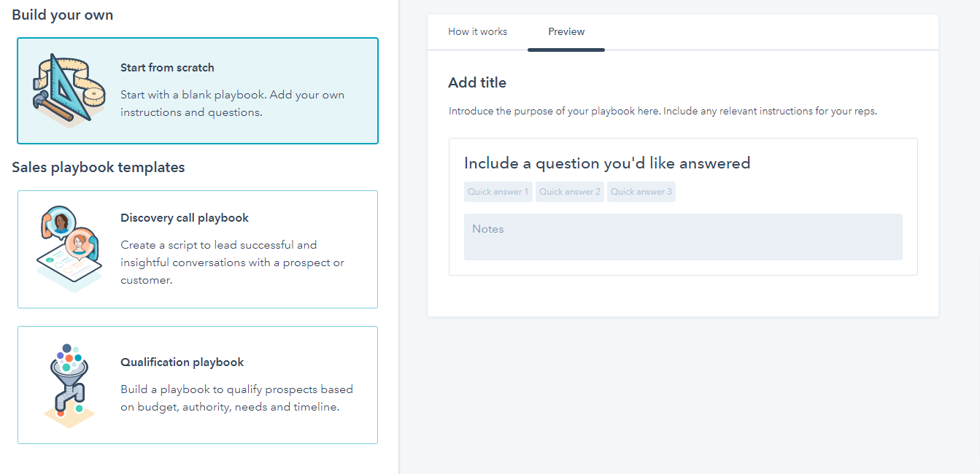Switch to the How it works tab

478,32
